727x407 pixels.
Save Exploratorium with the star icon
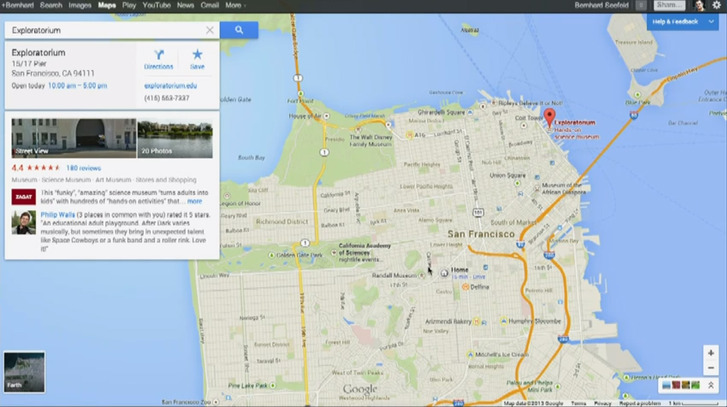197,58
